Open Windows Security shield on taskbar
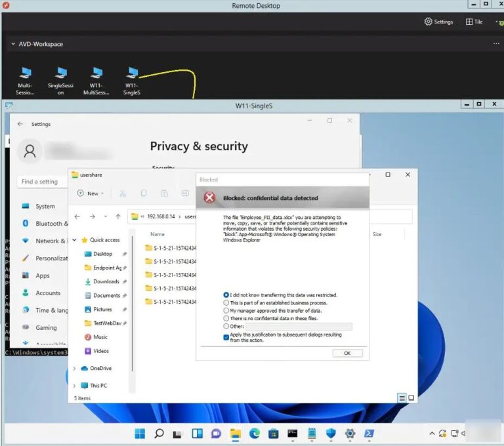Screen dimensions: 504x446 pos(331,434)
